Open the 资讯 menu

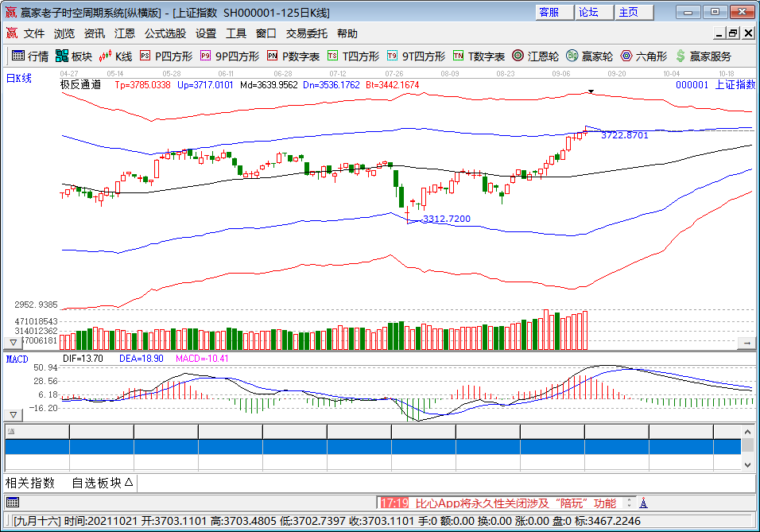95,33
